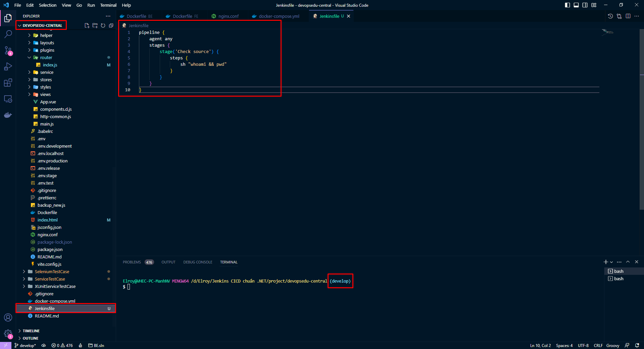Screen dimensions: 644x349
Task: Open the Source Control view
Action: (x=8, y=50)
